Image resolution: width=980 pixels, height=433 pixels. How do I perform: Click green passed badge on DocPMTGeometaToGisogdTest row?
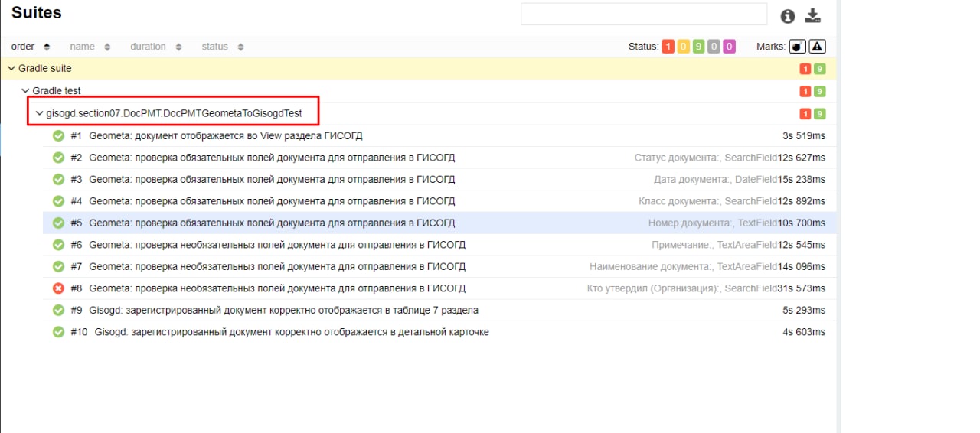tap(820, 114)
